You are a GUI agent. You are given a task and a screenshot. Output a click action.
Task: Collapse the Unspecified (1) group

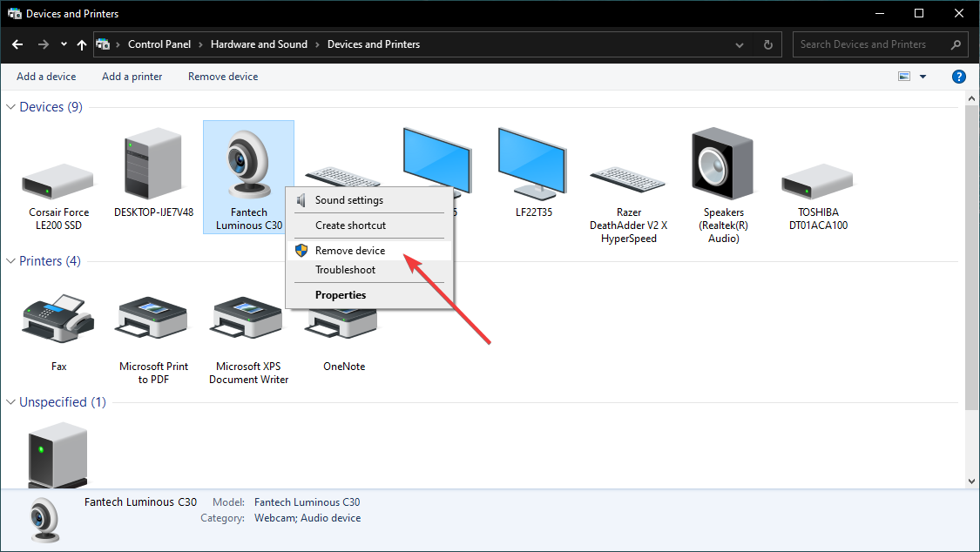coord(10,402)
